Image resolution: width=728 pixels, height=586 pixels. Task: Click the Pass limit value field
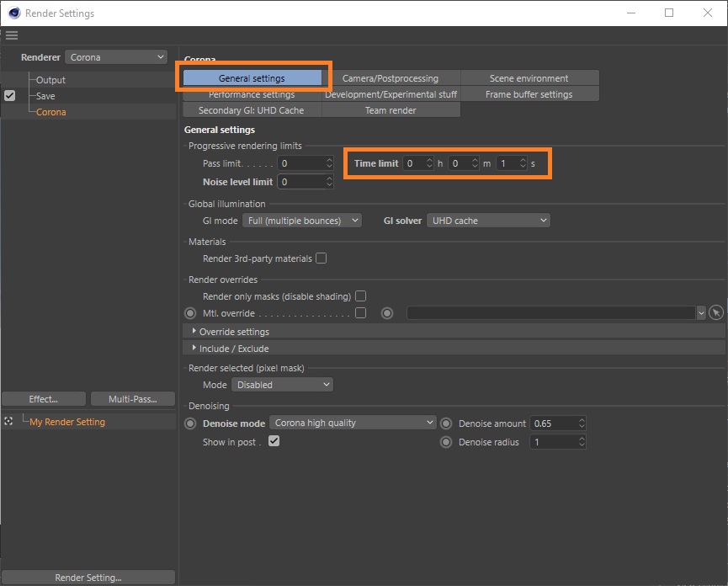point(301,163)
